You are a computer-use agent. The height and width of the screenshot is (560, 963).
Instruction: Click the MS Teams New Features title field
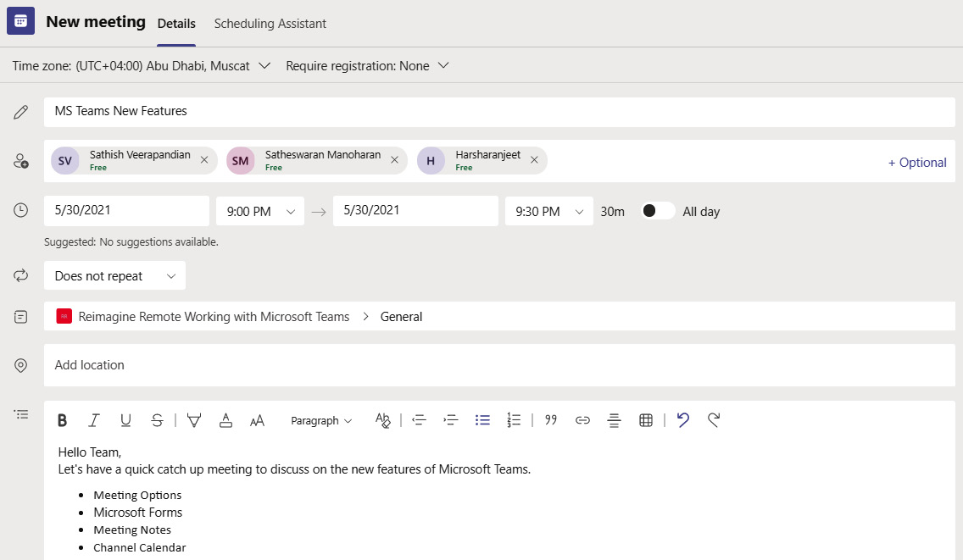499,112
